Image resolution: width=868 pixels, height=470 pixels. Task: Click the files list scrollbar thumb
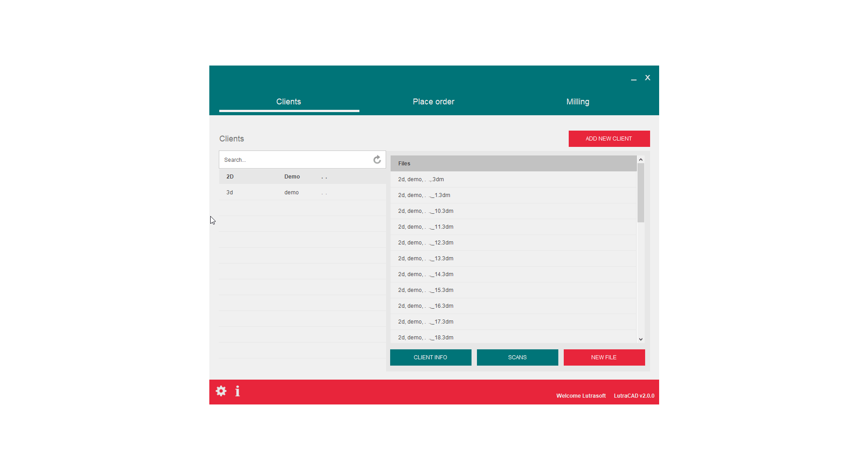[641, 193]
